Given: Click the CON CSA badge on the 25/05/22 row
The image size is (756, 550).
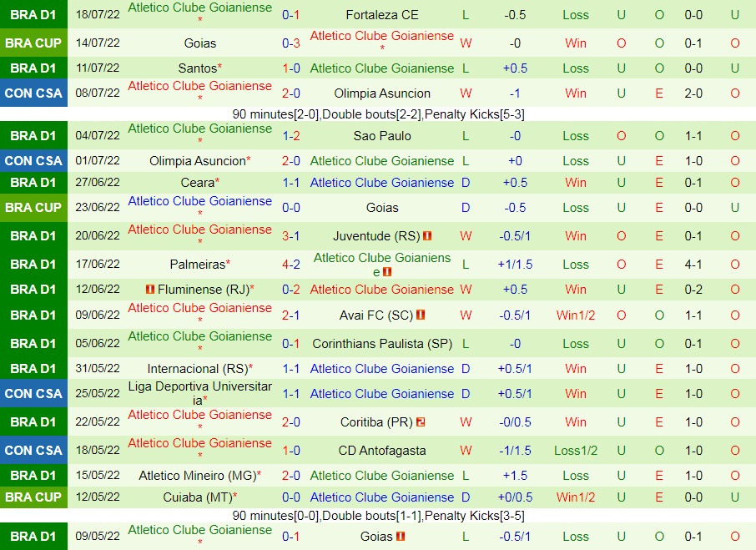Looking at the screenshot, I should click(x=33, y=391).
